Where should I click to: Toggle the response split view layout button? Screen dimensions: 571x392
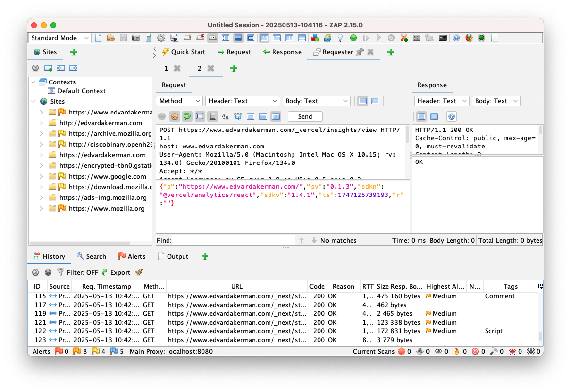click(x=421, y=116)
